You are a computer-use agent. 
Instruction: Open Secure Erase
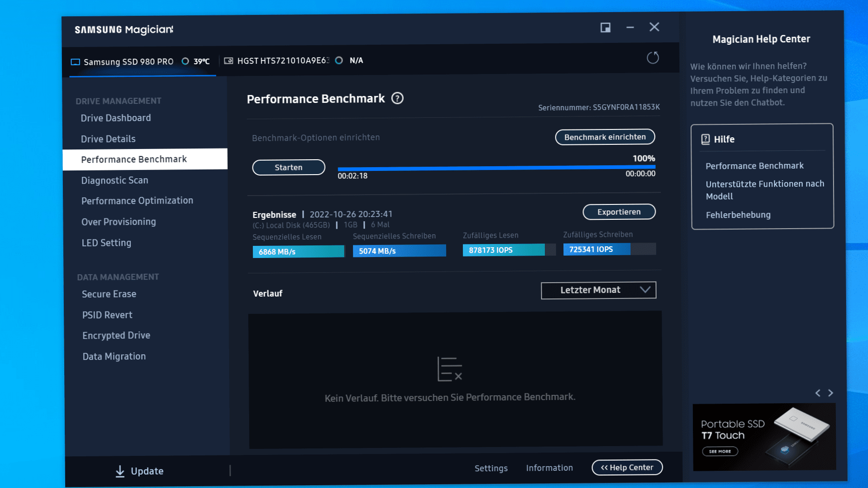109,294
